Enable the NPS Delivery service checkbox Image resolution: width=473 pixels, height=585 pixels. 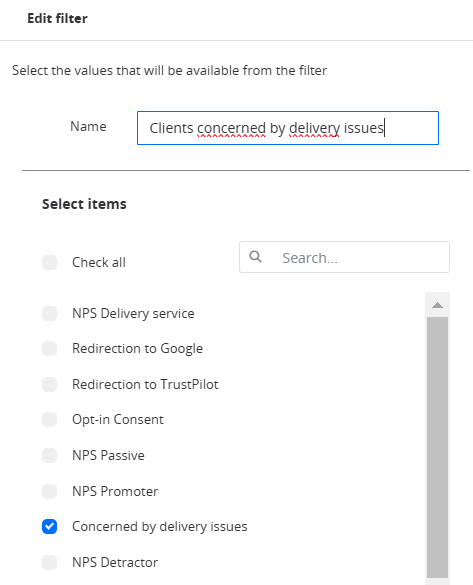pos(50,313)
